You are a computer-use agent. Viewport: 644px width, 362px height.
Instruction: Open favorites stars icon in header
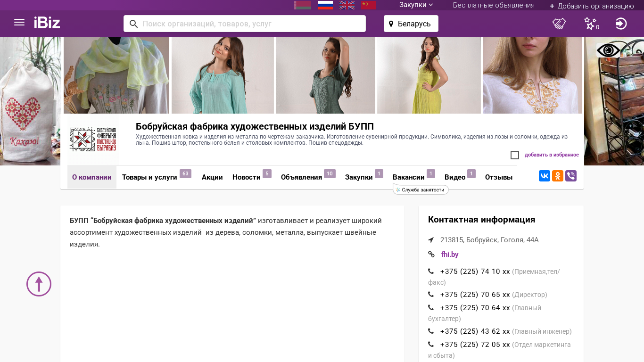(591, 24)
